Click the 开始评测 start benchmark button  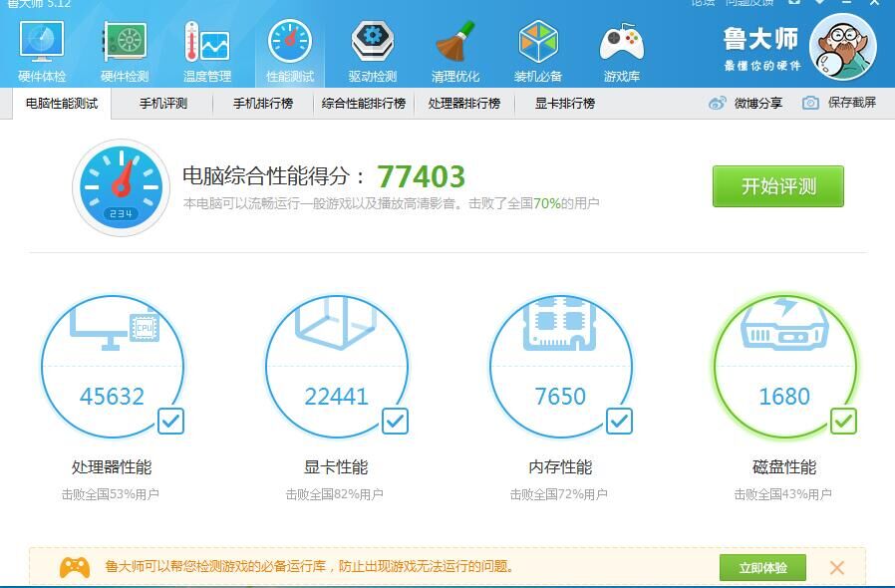[x=777, y=186]
